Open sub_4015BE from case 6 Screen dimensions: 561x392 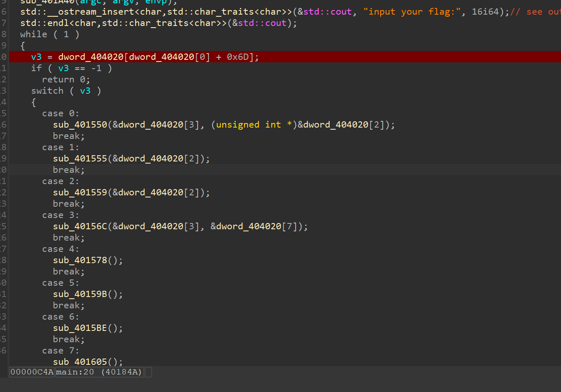pos(80,328)
